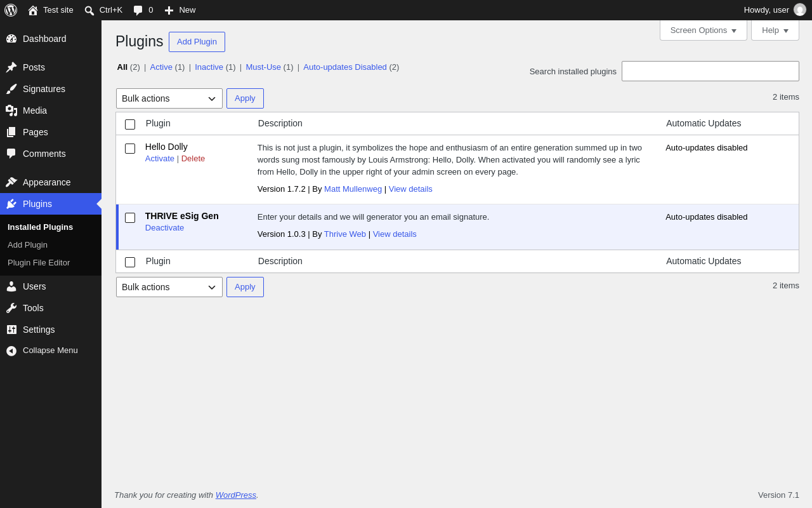Click the Add Plugin button beside heading
The width and height of the screenshot is (812, 508).
pos(197,42)
